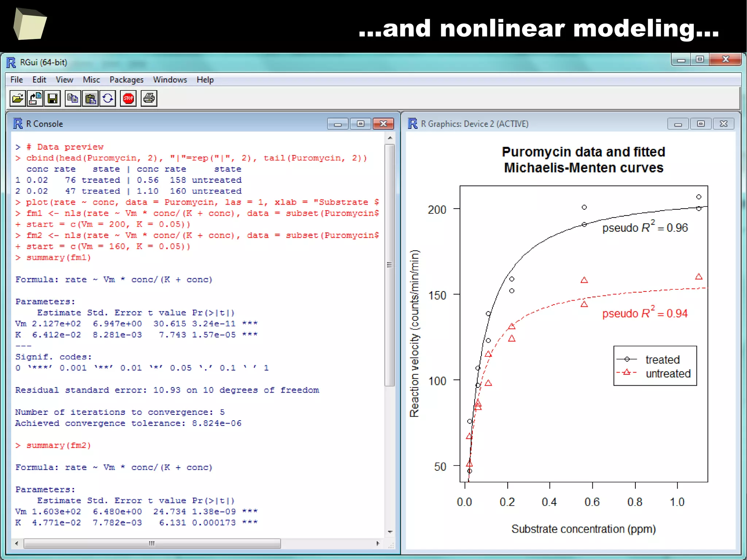Click the Save workspace floppy icon
Image resolution: width=747 pixels, height=560 pixels.
click(53, 99)
